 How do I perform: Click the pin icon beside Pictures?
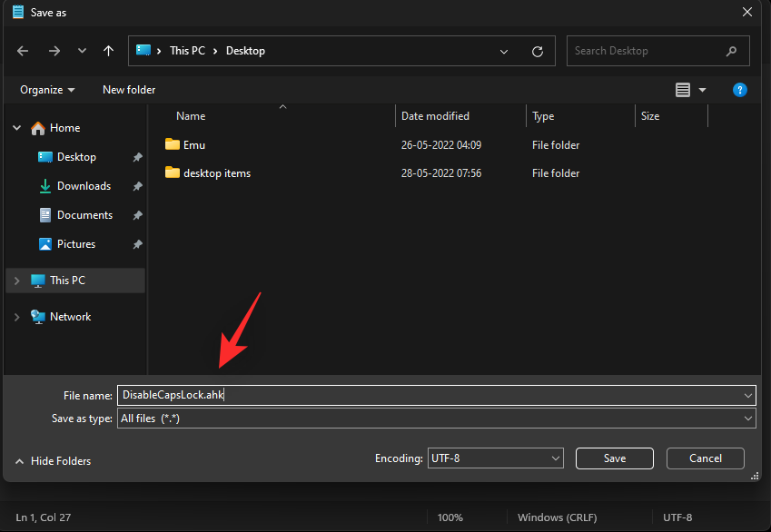click(x=138, y=244)
